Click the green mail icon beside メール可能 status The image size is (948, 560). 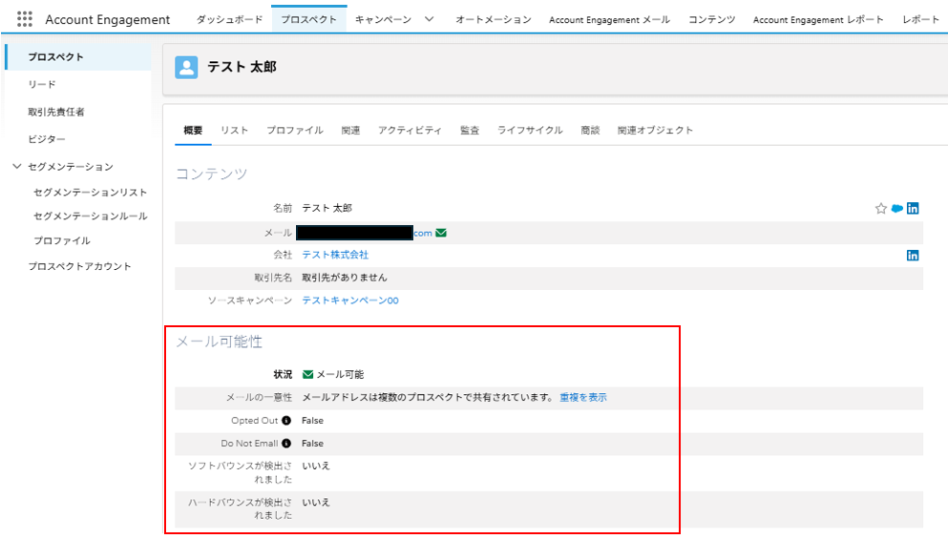[x=307, y=375]
